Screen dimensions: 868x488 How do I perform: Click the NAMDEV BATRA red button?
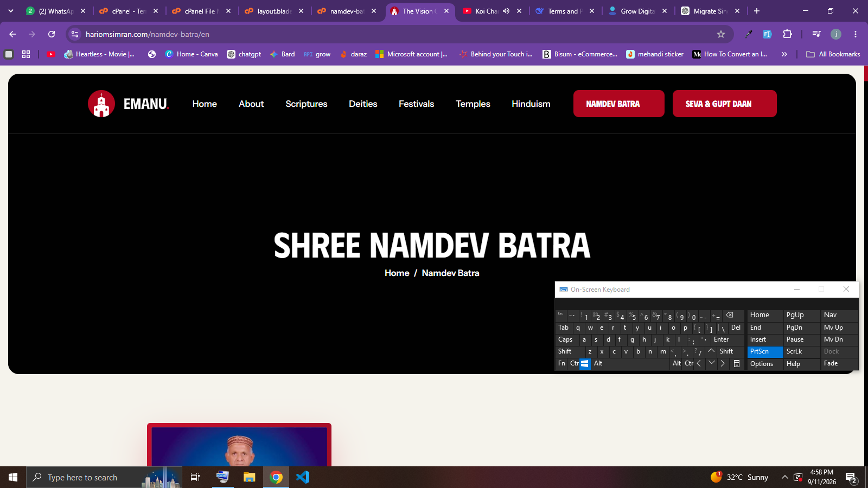tap(618, 104)
